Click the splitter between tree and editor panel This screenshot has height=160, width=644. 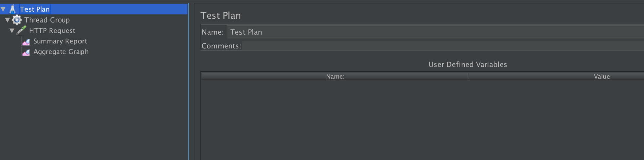click(x=191, y=81)
